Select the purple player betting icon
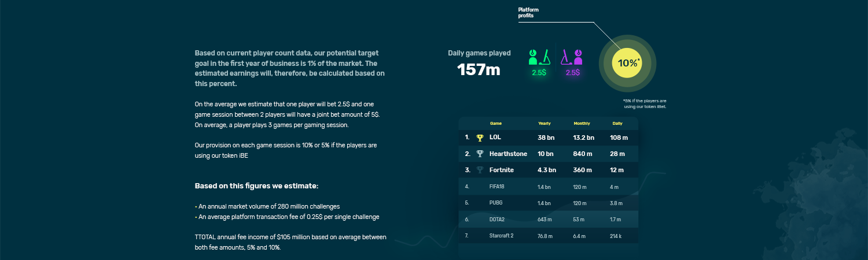This screenshot has width=868, height=260. [572, 56]
